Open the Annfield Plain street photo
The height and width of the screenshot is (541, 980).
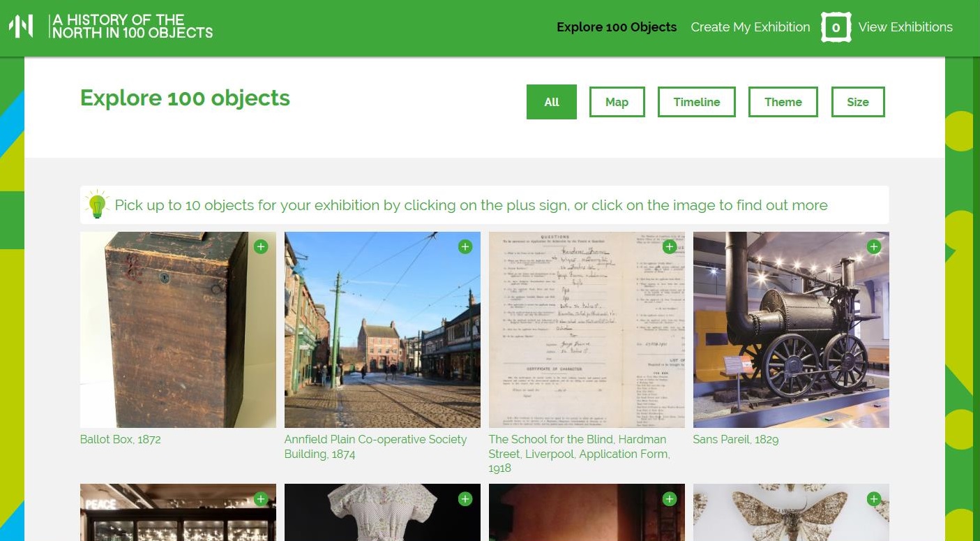pos(382,329)
